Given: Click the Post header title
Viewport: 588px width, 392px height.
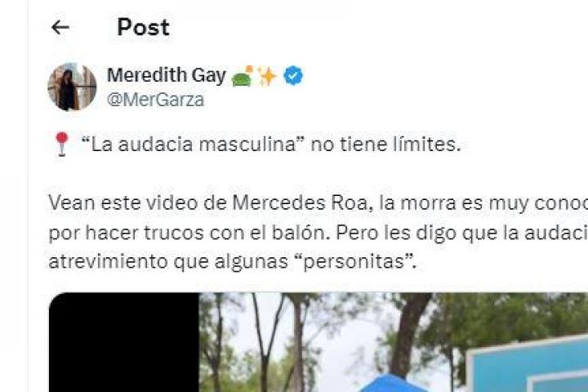Looking at the screenshot, I should [143, 28].
